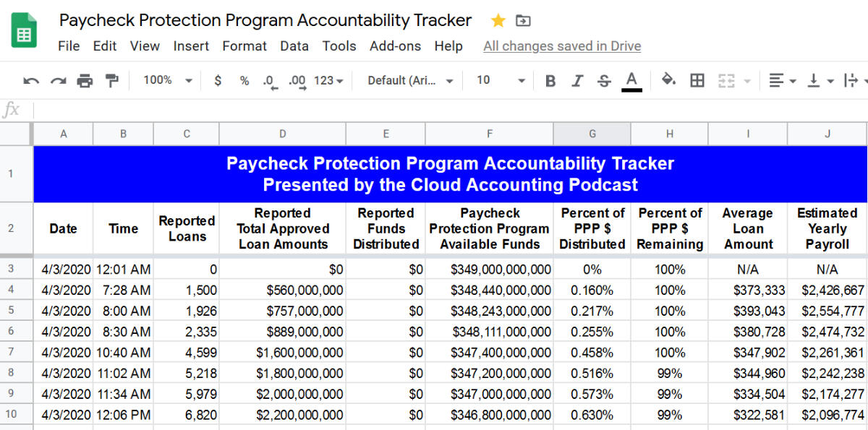The height and width of the screenshot is (430, 868).
Task: Select the Paint format tool
Action: point(113,80)
